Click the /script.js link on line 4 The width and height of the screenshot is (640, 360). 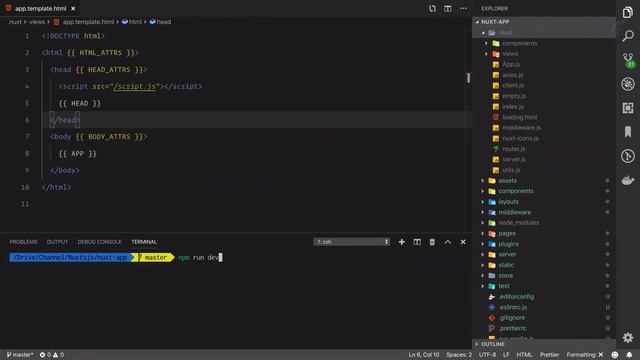pos(134,87)
